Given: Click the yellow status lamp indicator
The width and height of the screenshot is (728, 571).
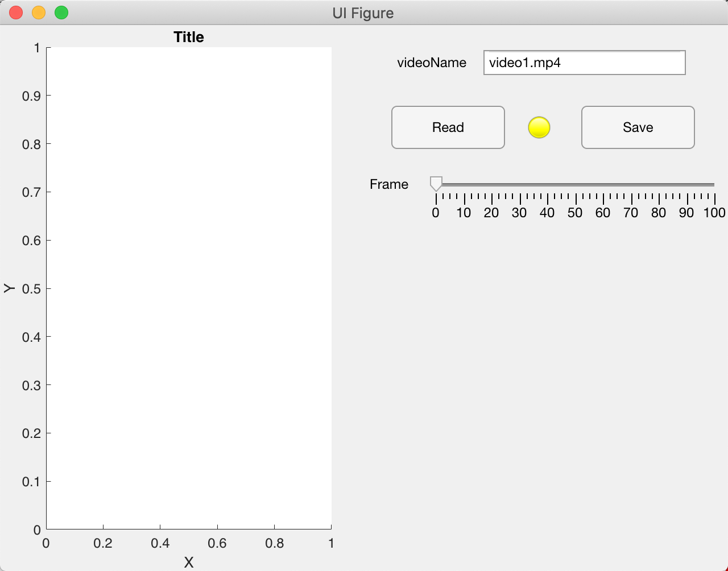Looking at the screenshot, I should pyautogui.click(x=539, y=127).
